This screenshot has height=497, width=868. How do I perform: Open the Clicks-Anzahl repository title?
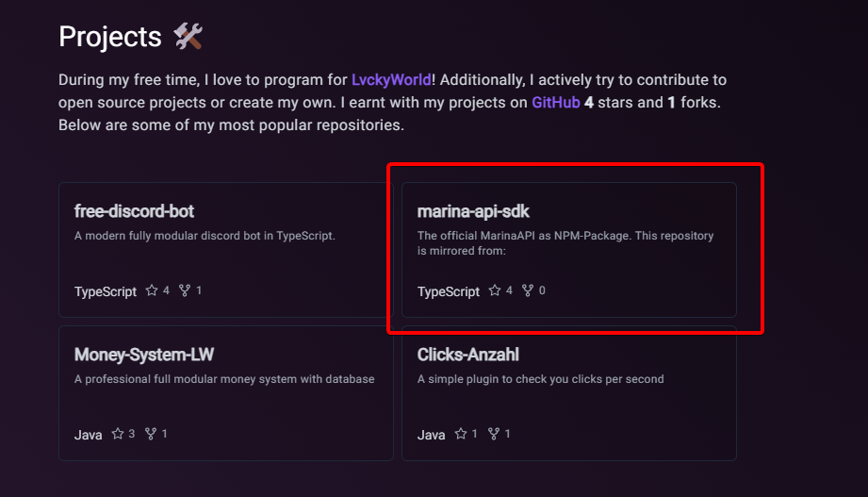[468, 355]
